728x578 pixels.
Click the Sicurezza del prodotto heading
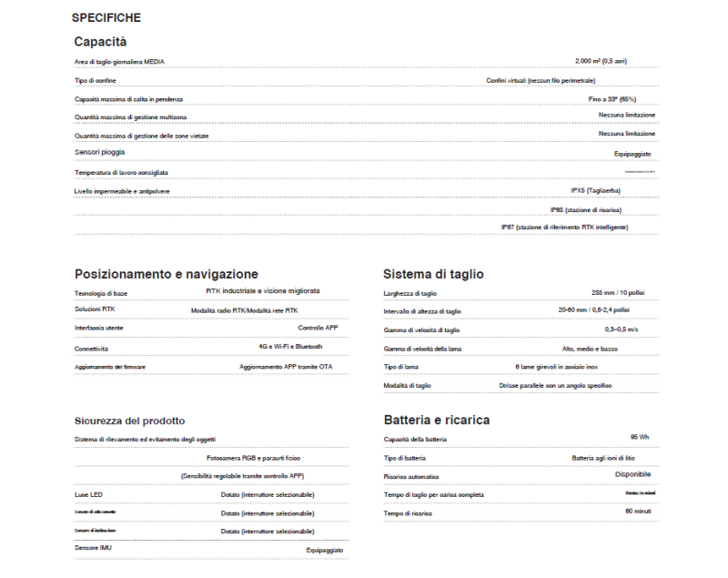pos(129,421)
